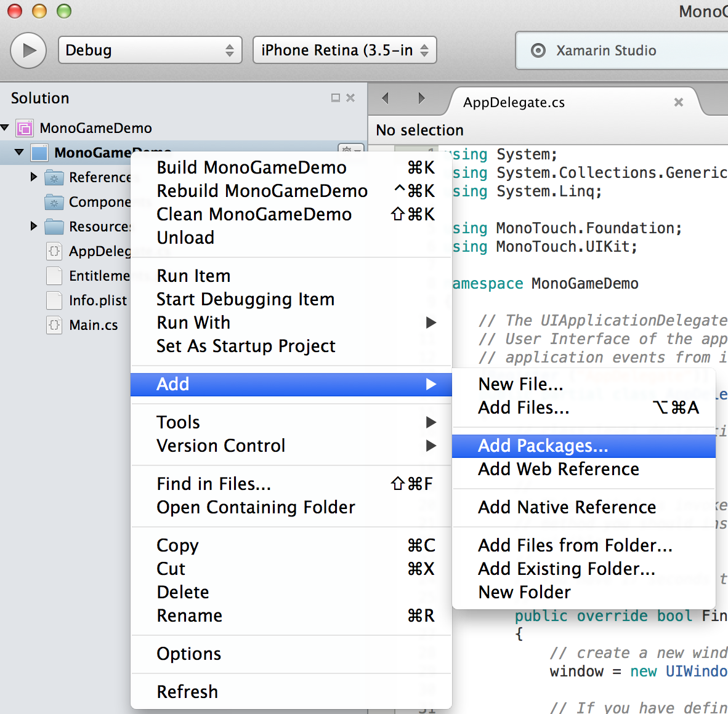This screenshot has width=728, height=714.
Task: Click the Run play button
Action: pos(28,50)
